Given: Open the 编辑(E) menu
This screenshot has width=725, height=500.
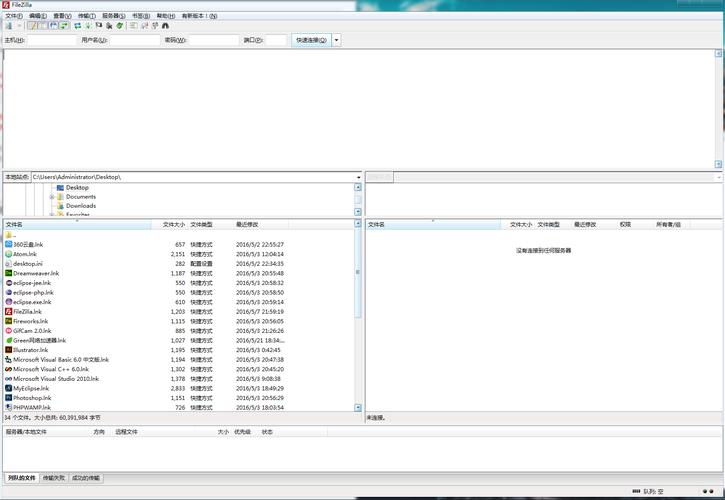Looking at the screenshot, I should pos(38,16).
